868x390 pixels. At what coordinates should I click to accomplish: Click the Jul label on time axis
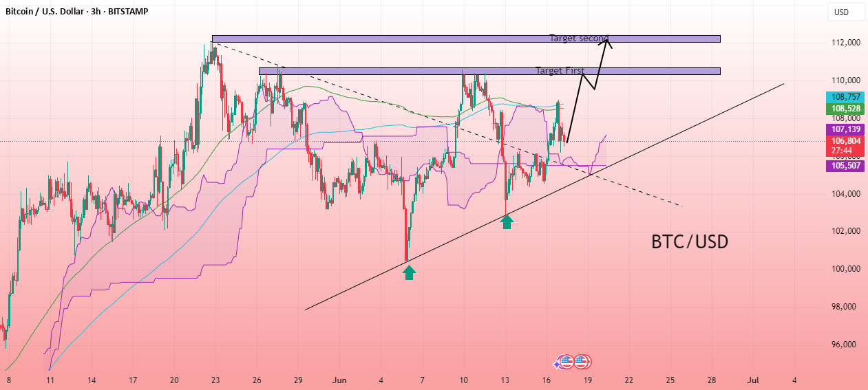(752, 380)
